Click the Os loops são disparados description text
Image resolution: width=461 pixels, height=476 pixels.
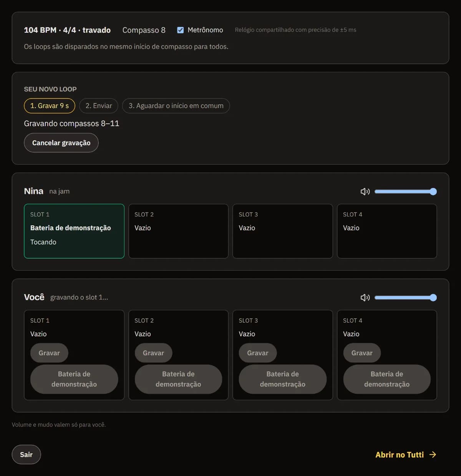(126, 47)
